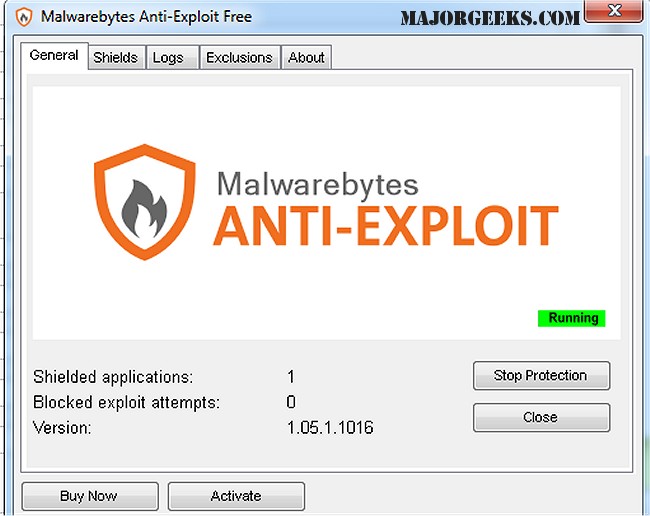Click the Malwarebytes gray logo text
Viewport: 650px width, 516px height.
318,184
